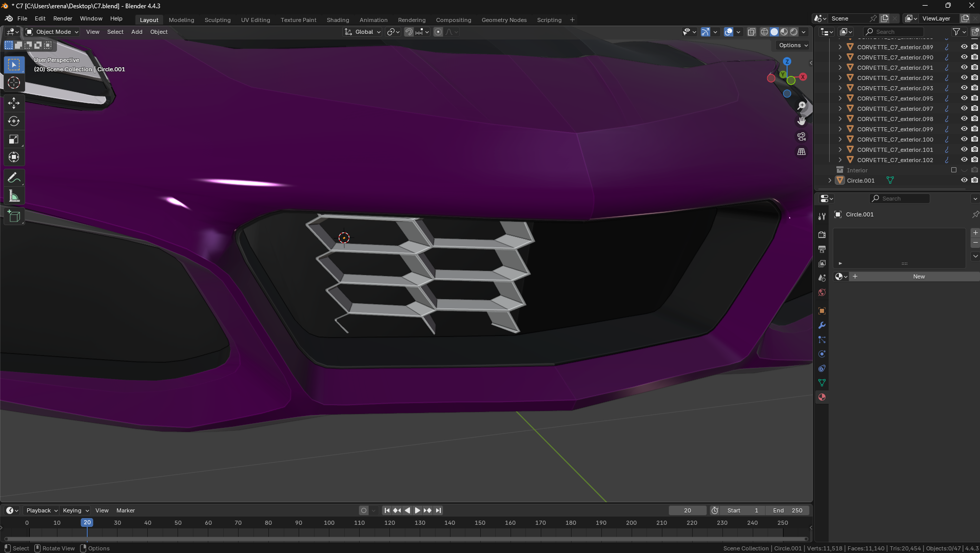Pick the Annotate pencil tool
The image size is (980, 553).
pos(14,178)
